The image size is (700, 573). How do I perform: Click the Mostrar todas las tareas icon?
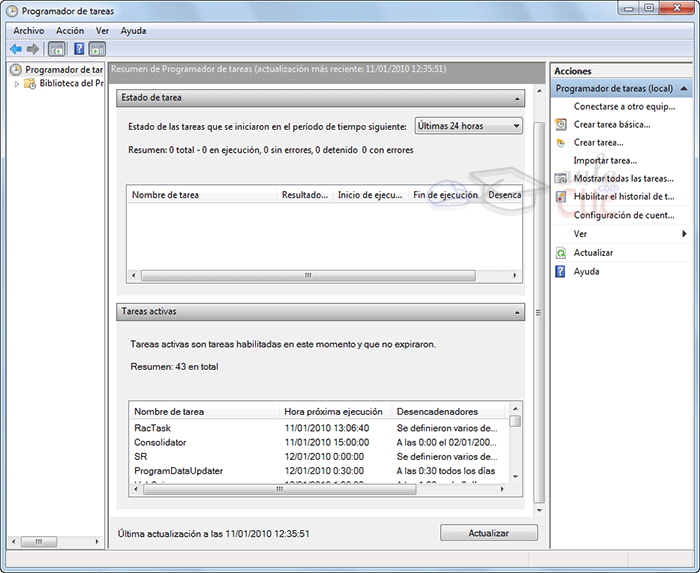coord(561,179)
